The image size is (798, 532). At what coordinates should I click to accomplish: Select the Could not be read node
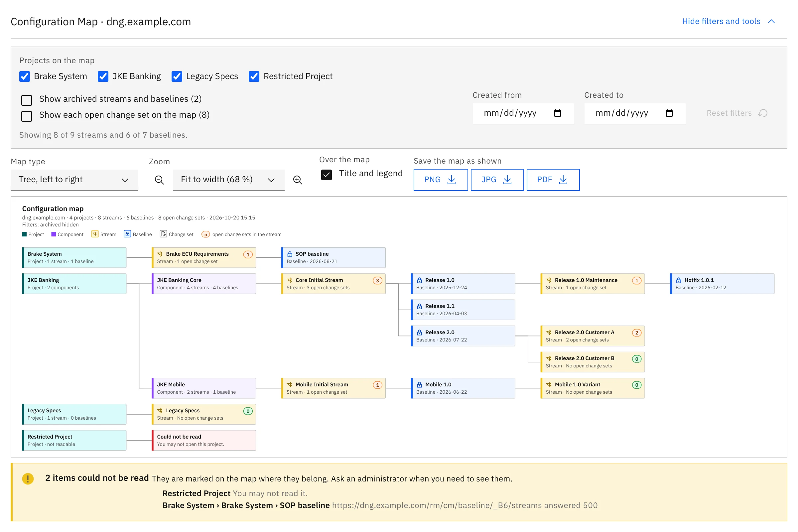point(203,440)
